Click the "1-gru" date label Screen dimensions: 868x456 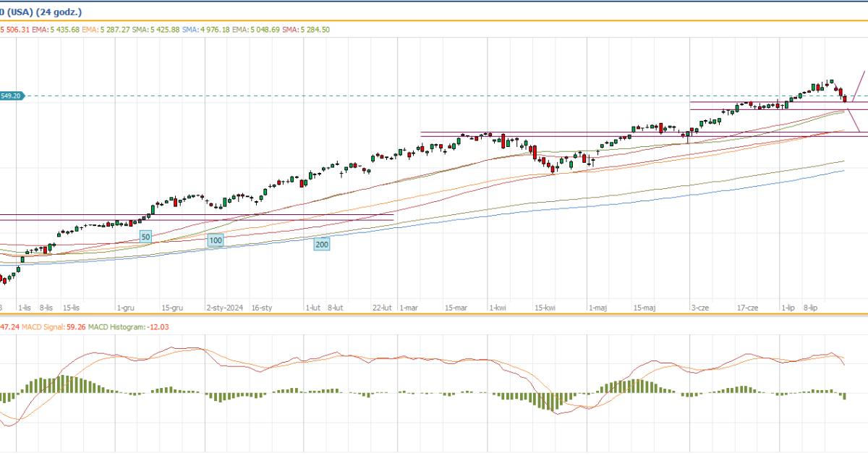tap(126, 308)
